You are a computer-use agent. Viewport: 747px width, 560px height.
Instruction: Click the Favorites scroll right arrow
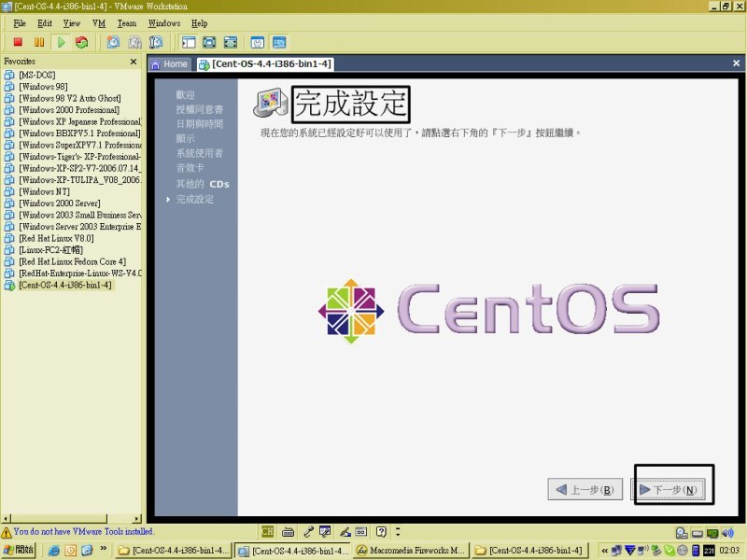coord(137,518)
